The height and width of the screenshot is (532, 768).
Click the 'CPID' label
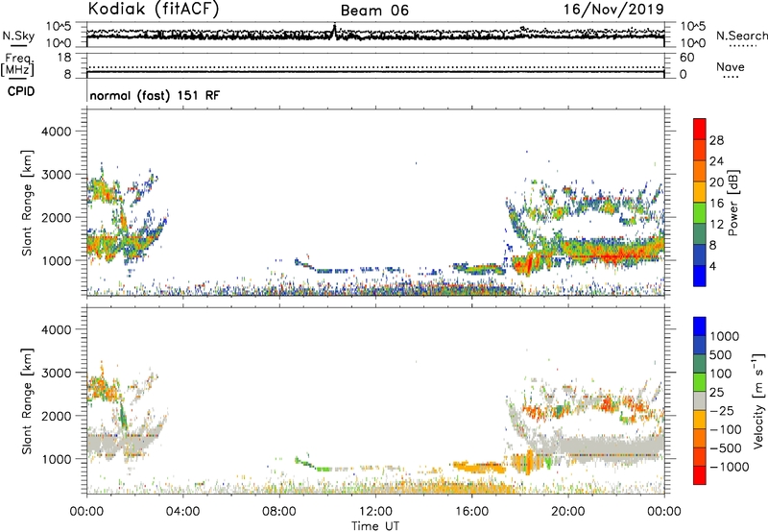[x=21, y=91]
